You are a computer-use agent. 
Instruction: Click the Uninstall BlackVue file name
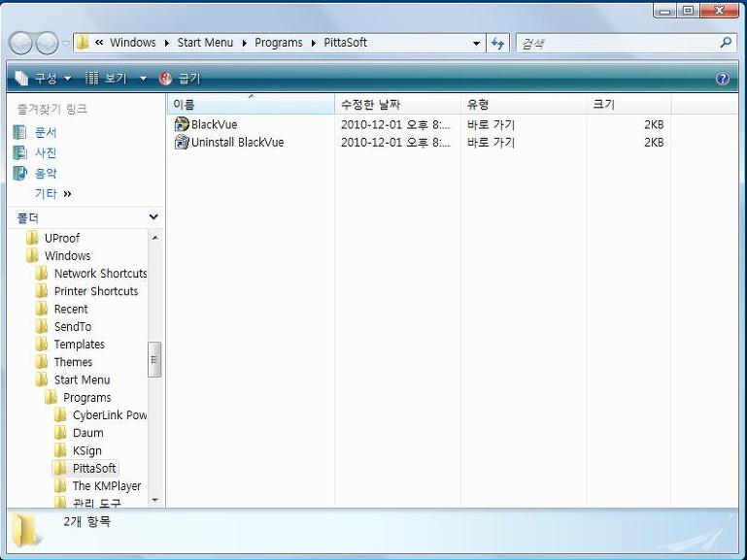(237, 143)
